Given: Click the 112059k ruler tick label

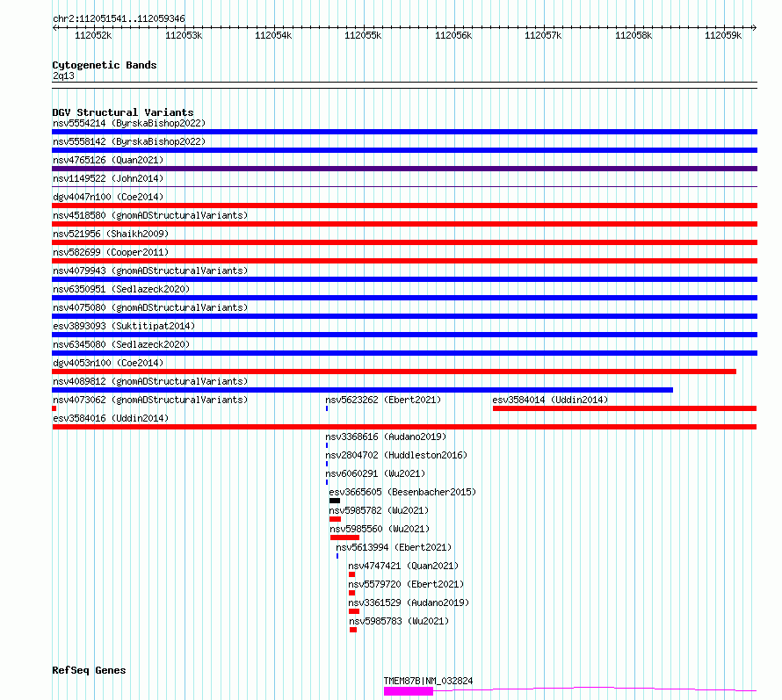Looking at the screenshot, I should 723,35.
